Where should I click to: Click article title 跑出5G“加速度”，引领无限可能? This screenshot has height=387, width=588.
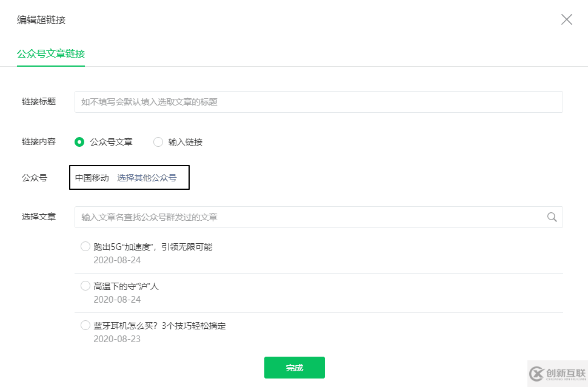[153, 247]
